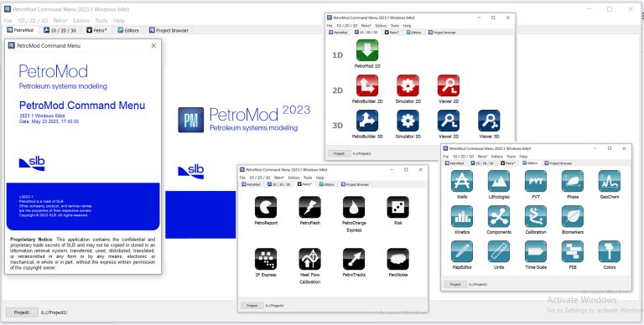The height and width of the screenshot is (325, 644).
Task: Open the Wells editor icon
Action: (x=462, y=182)
